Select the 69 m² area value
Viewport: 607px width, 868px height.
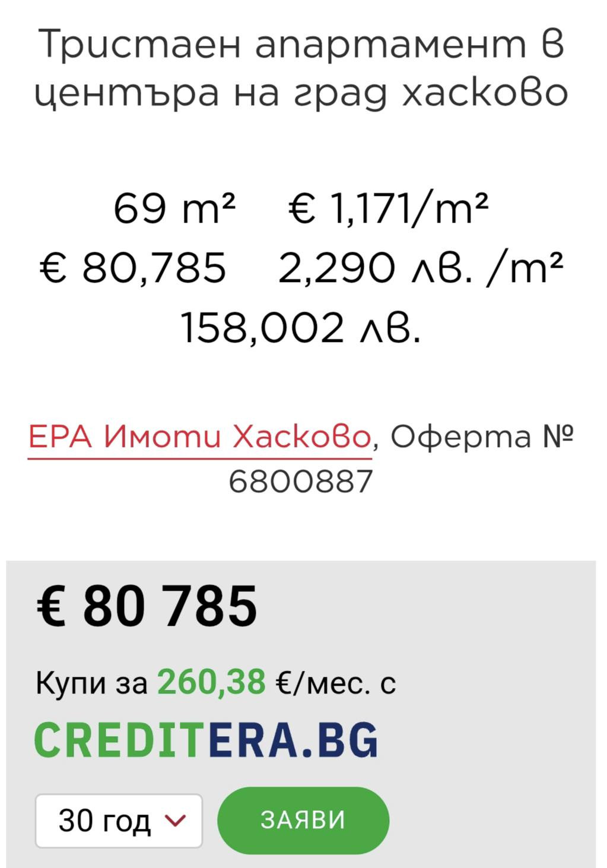click(174, 208)
